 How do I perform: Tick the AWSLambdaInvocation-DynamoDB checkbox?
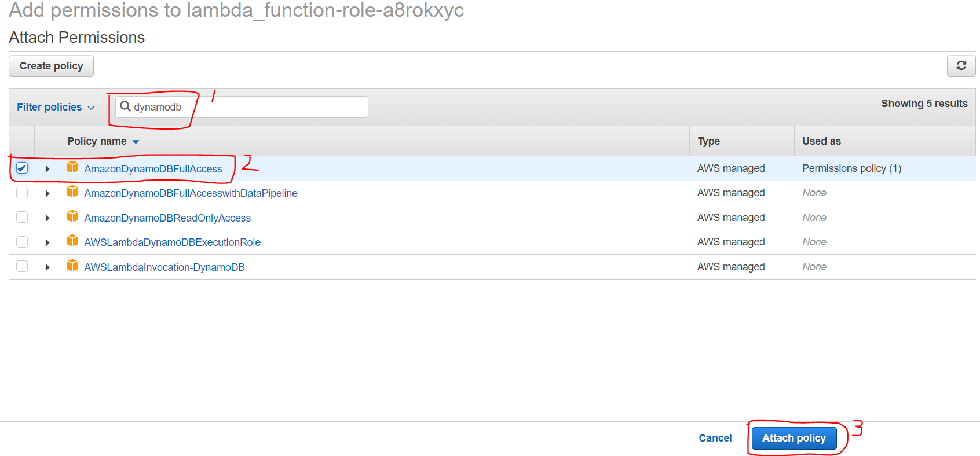(x=22, y=267)
